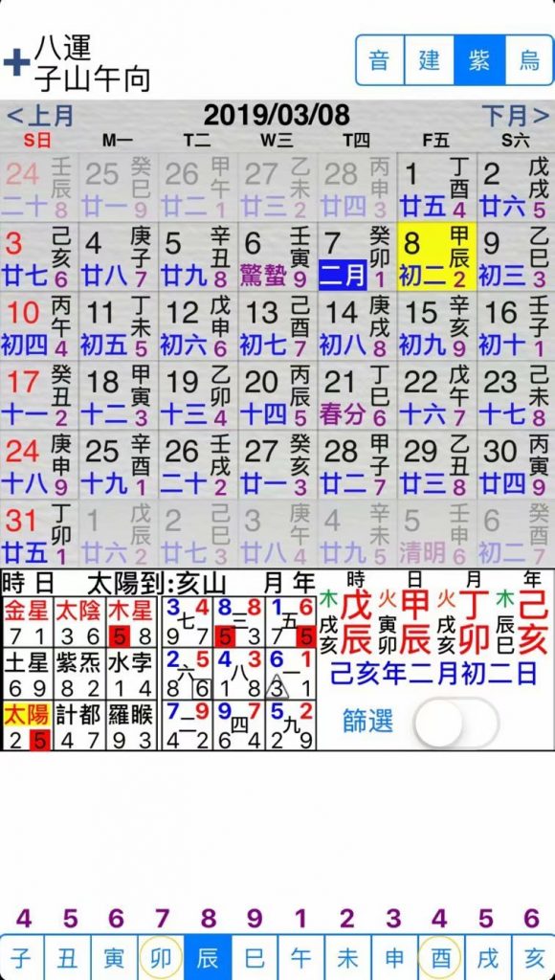Tap the 紫炁 star cell
Image resolution: width=555 pixels, height=980 pixels.
tap(79, 675)
